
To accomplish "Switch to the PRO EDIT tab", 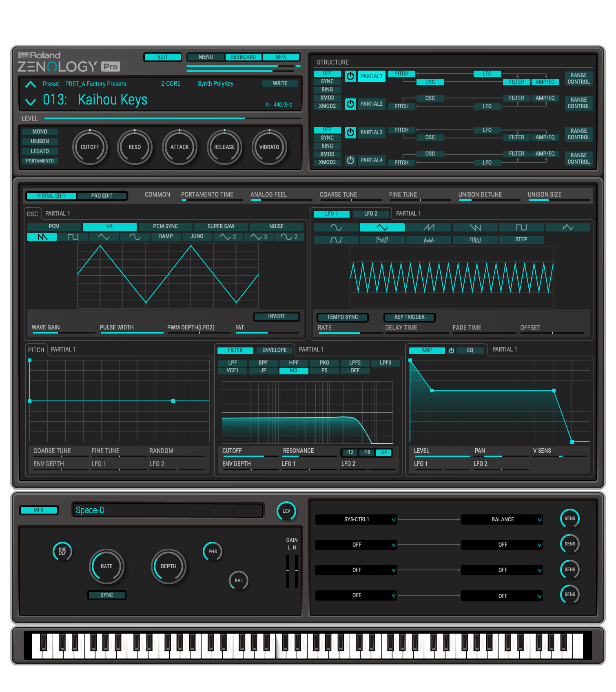I will [x=102, y=196].
